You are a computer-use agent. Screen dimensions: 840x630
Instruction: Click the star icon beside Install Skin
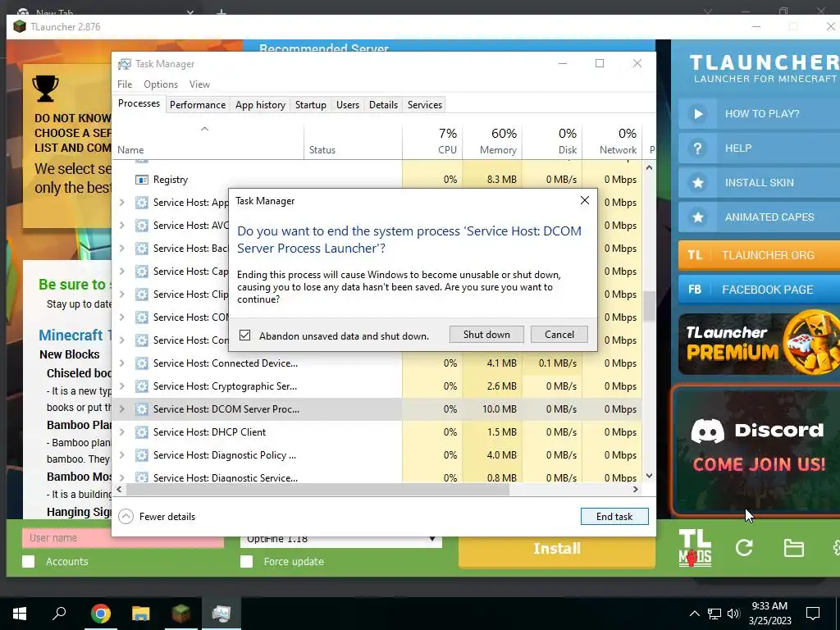click(x=697, y=183)
